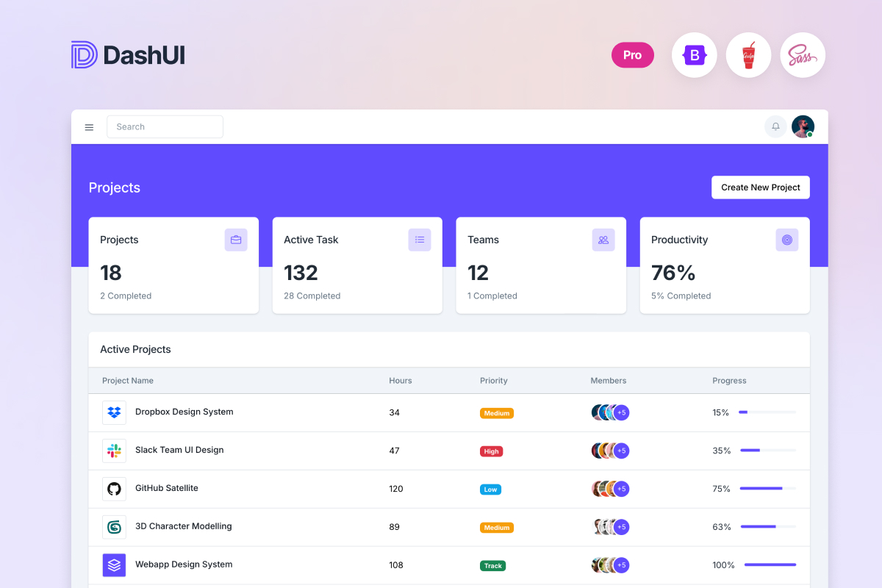Click the 63% progress bar
Viewport: 882px width, 588px height.
768,527
